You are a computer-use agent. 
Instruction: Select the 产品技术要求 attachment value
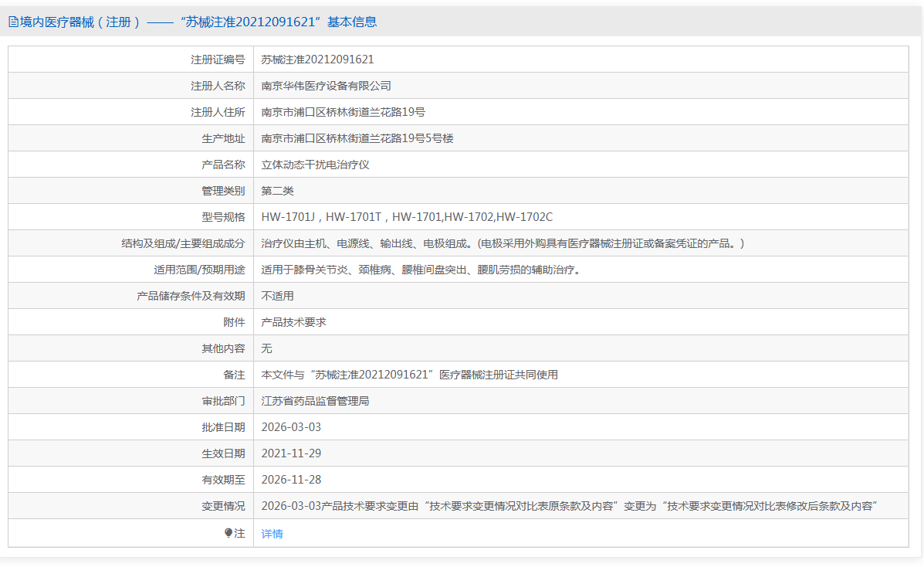click(x=294, y=322)
